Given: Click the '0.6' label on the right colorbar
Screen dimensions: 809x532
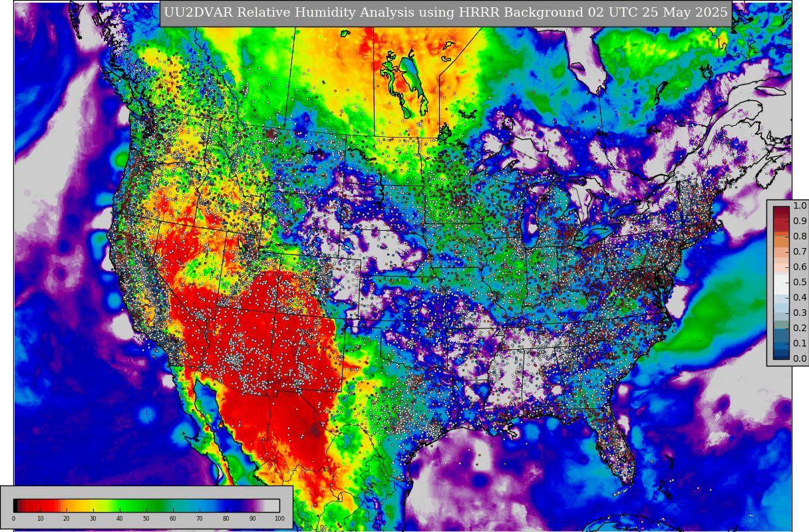Looking at the screenshot, I should pos(800,267).
